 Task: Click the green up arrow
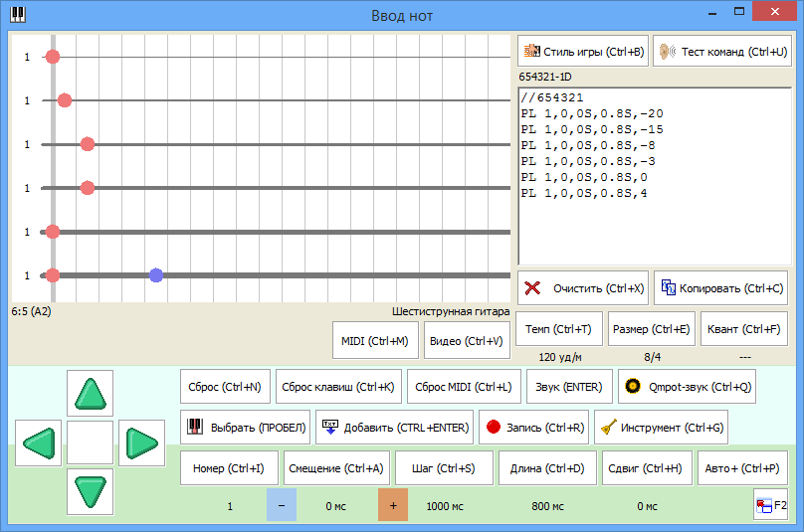91,394
